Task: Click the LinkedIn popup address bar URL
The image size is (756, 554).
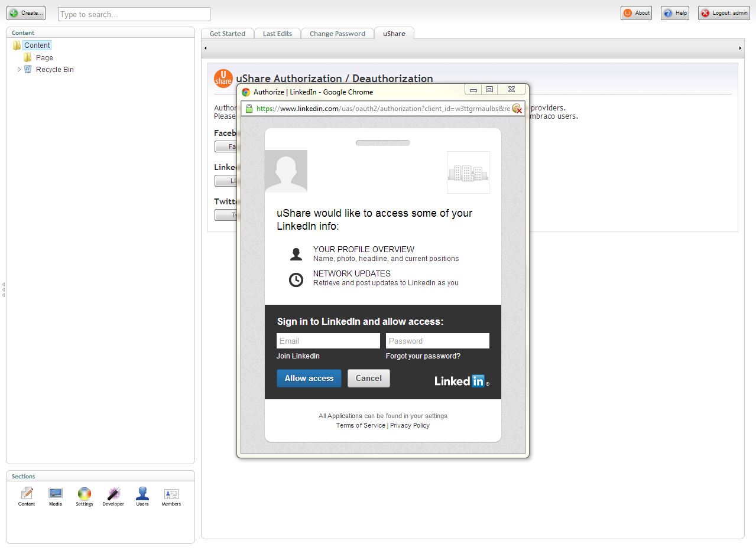Action: [383, 109]
